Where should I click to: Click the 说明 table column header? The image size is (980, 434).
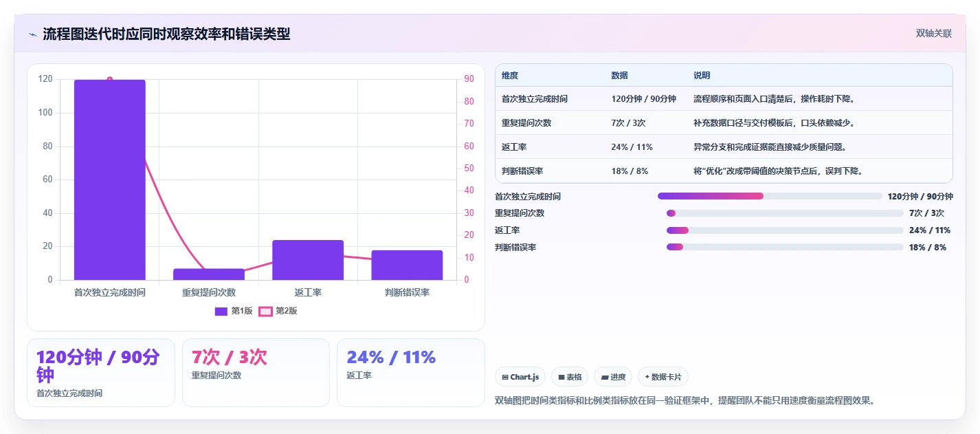click(702, 76)
